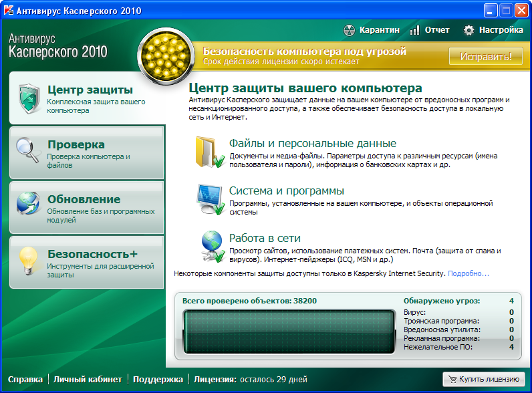532x393 pixels.
Task: Click the shopping cart icon on Купить лицензию
Action: click(452, 379)
